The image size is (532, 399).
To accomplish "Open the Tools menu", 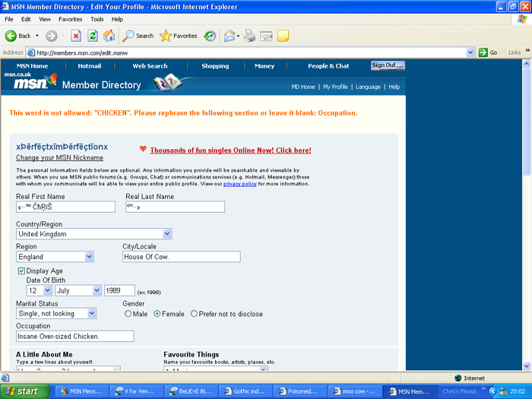I will (x=97, y=19).
